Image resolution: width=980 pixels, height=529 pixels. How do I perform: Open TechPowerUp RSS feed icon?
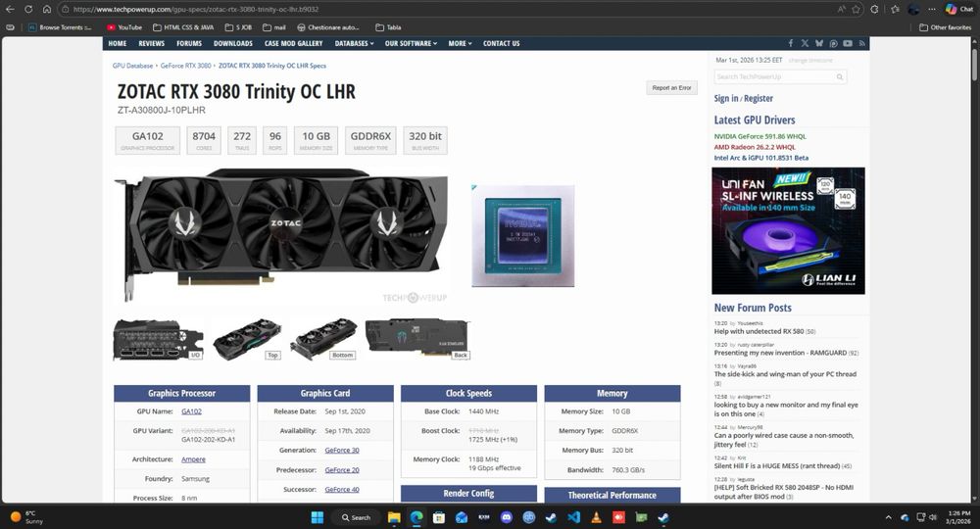pyautogui.click(x=861, y=43)
